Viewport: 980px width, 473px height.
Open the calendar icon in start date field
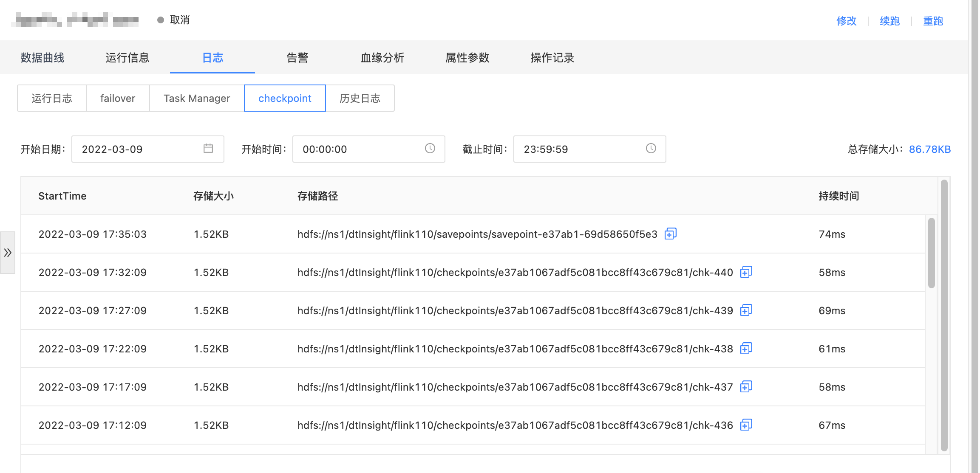[x=208, y=148]
